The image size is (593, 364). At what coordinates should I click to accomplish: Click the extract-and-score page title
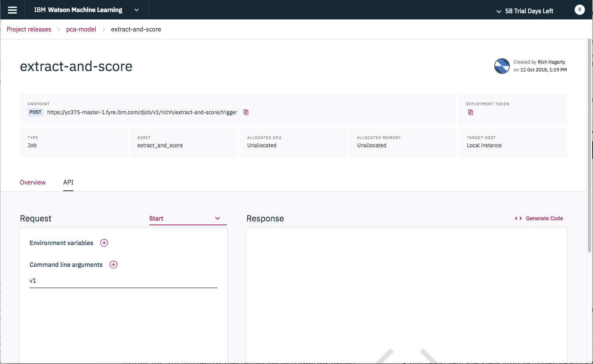tap(76, 66)
